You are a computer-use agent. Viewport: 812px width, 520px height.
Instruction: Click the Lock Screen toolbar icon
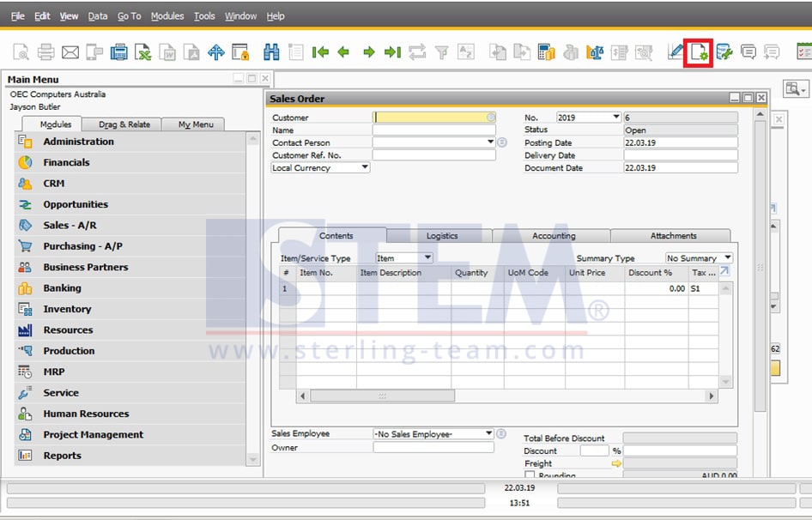(x=240, y=51)
